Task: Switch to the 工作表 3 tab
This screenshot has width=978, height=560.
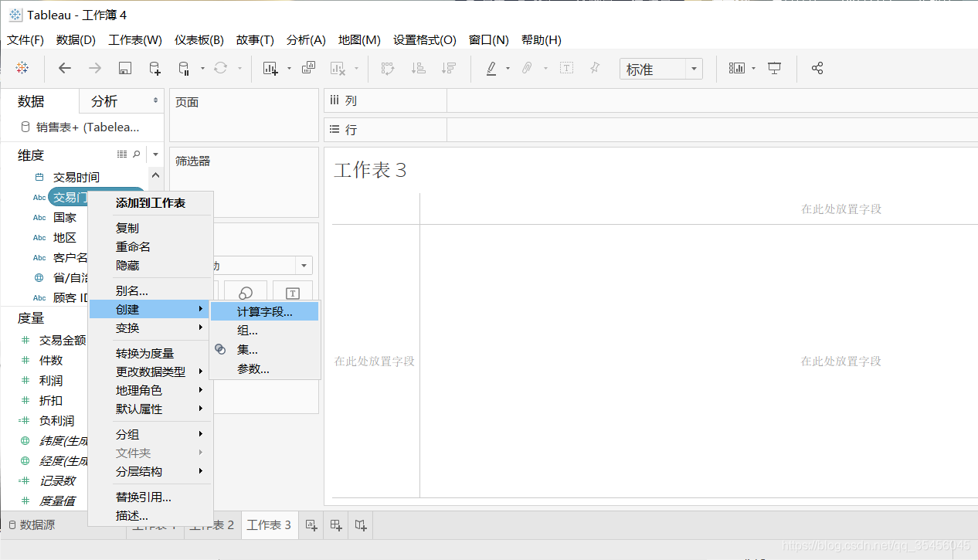Action: point(269,525)
